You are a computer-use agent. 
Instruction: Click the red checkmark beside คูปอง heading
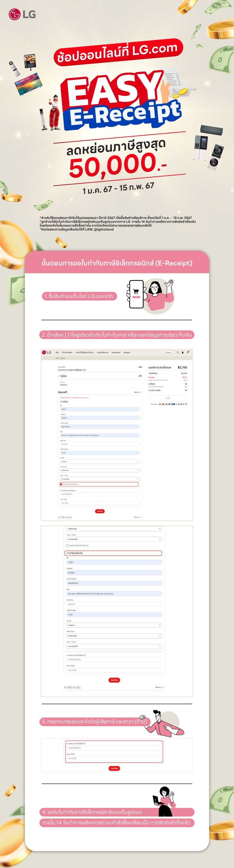coord(59,376)
